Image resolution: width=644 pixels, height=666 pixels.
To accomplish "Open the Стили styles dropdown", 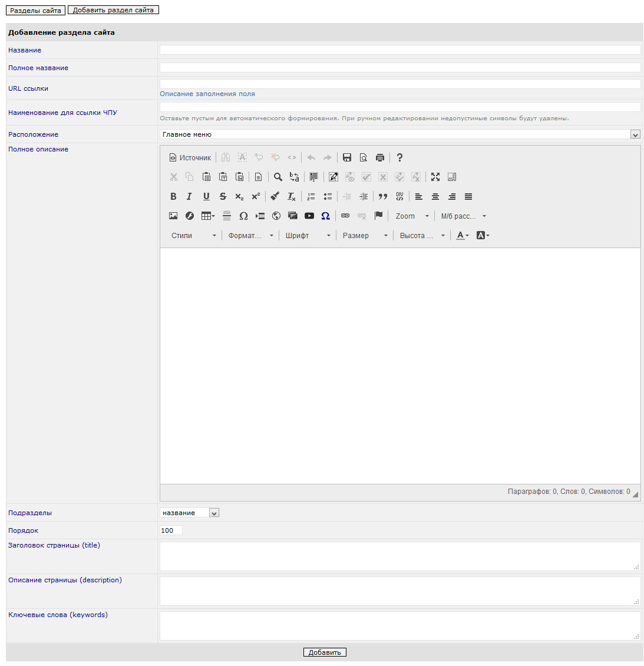I will (193, 235).
